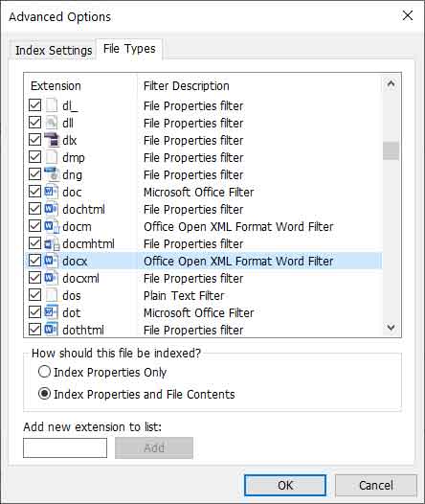
Task: Close the Advanced Options dialog
Action: coord(408,15)
